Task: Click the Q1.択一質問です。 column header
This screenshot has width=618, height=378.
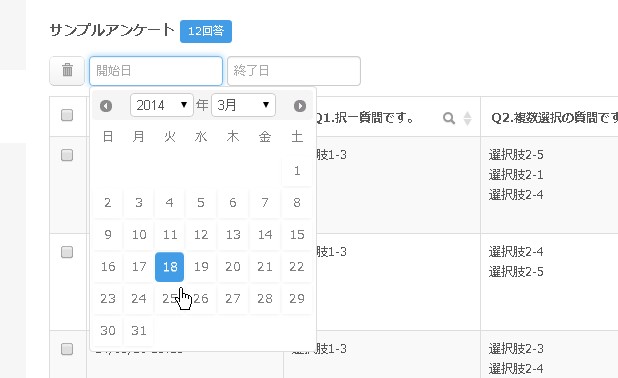Action: [365, 117]
